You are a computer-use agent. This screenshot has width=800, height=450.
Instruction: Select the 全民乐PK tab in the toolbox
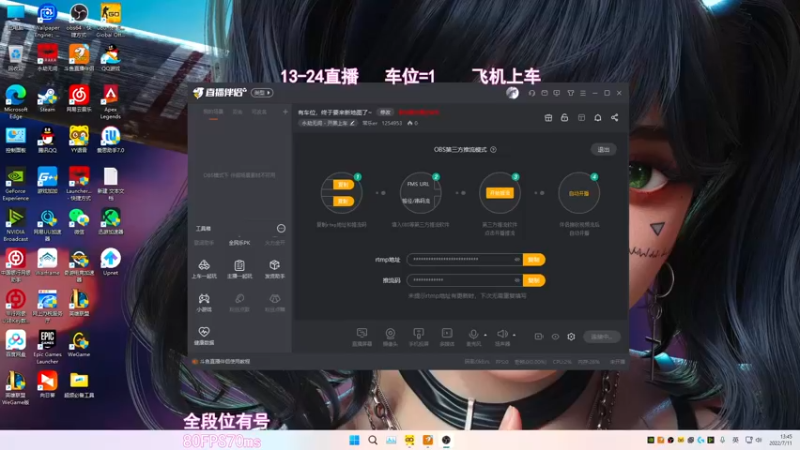pos(239,243)
